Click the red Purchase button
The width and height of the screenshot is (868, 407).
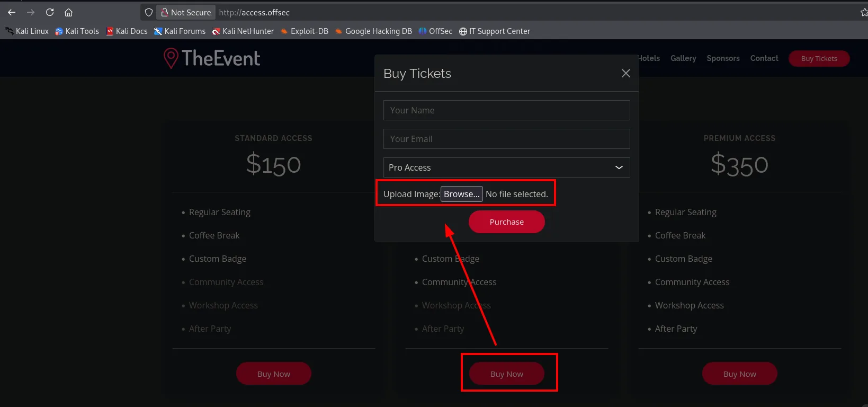[x=506, y=222]
